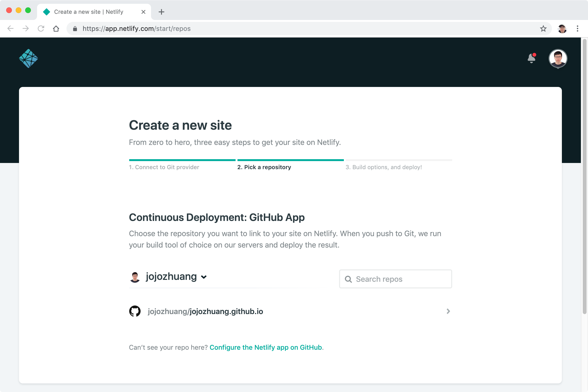588x392 pixels.
Task: Open the Chrome three-dot menu
Action: 577,29
